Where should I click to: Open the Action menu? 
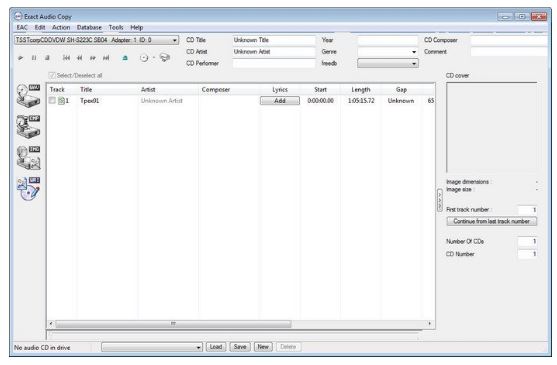pos(61,27)
